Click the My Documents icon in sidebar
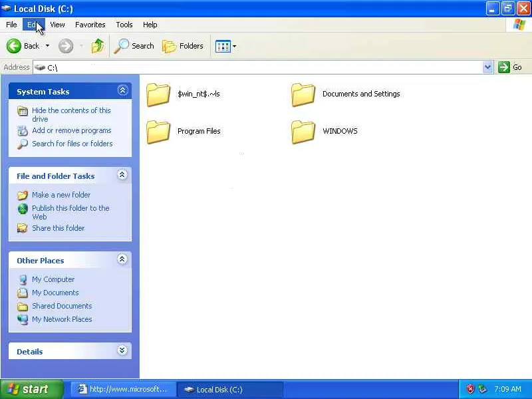The width and height of the screenshot is (532, 399). pos(23,293)
